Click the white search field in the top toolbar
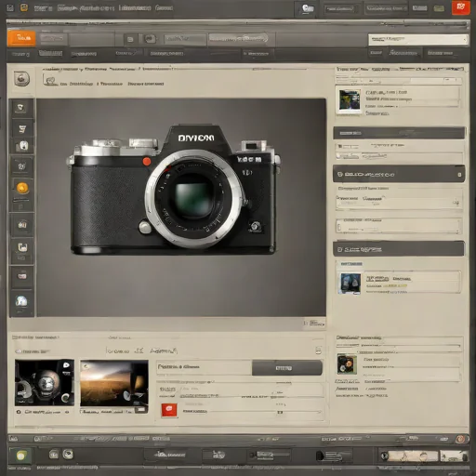Image resolution: width=476 pixels, height=476 pixels. pyautogui.click(x=417, y=40)
